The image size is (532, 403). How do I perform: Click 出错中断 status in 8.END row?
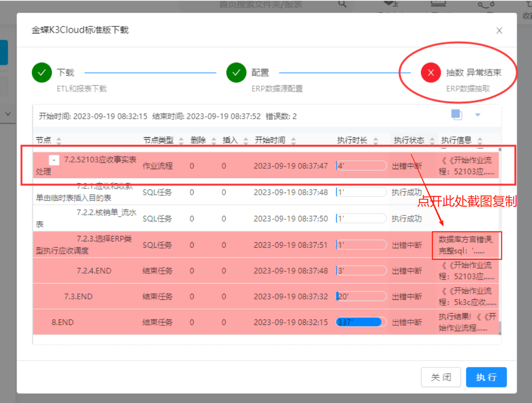click(407, 322)
